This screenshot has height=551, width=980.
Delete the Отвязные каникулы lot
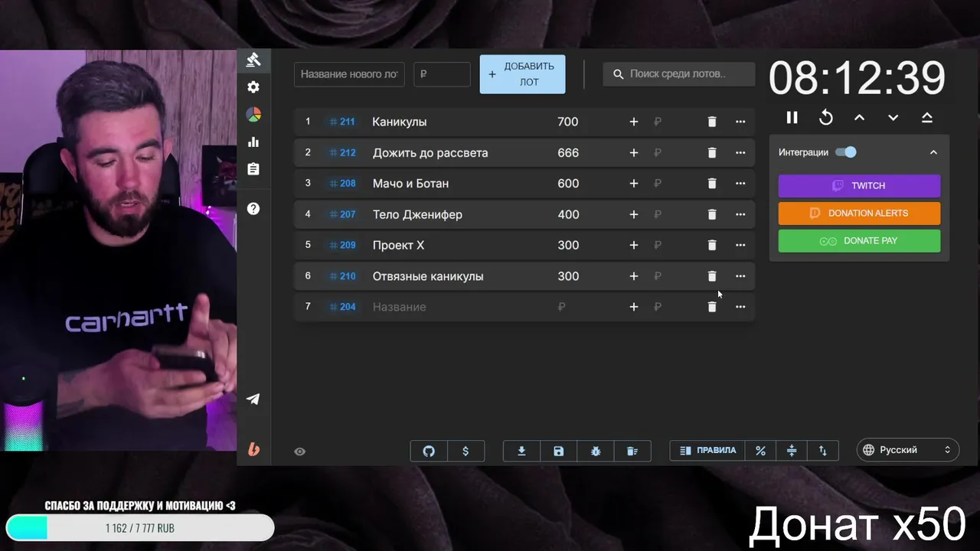tap(712, 276)
